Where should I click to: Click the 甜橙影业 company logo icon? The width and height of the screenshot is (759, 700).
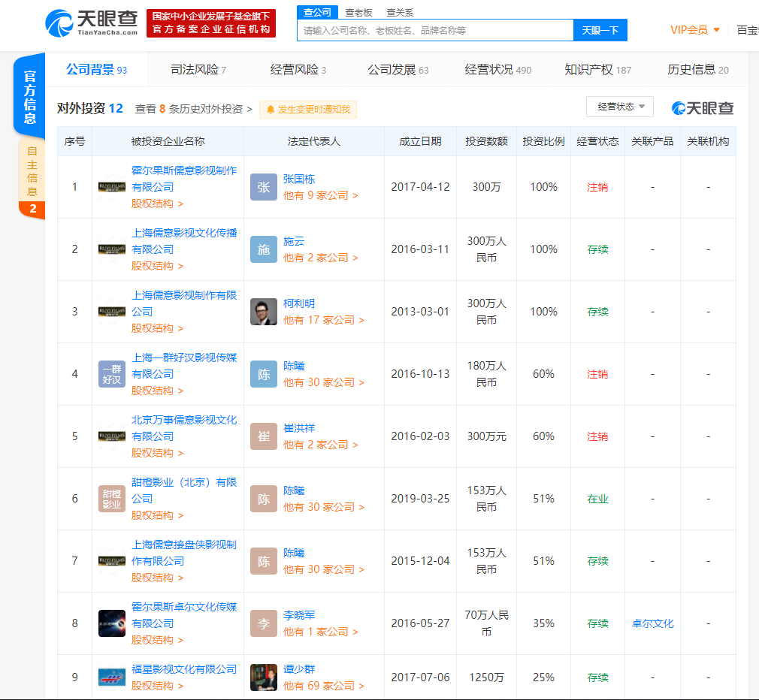[112, 499]
